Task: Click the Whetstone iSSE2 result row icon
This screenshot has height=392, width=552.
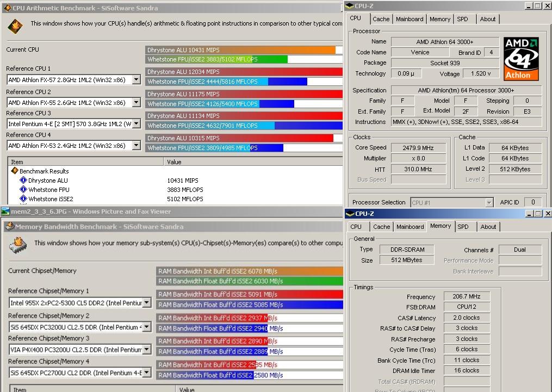Action: [x=23, y=198]
